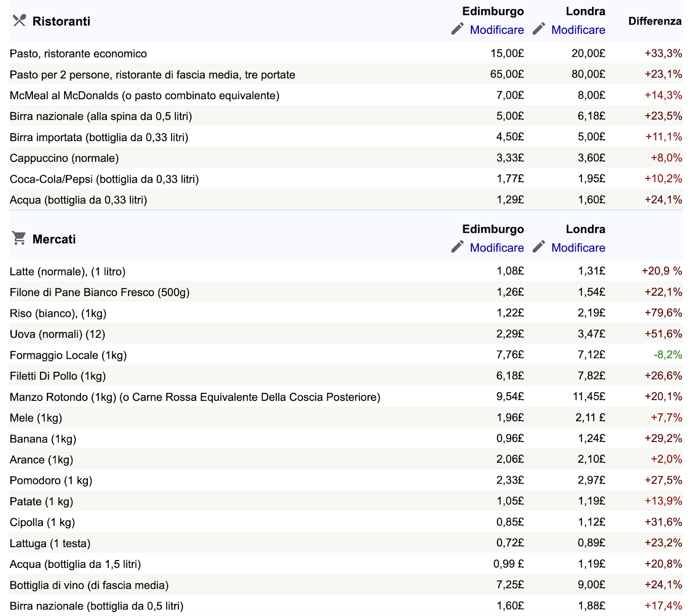693x616 pixels.
Task: Click 'Manzo Rotondo (1kg)' row label
Action: coord(195,397)
